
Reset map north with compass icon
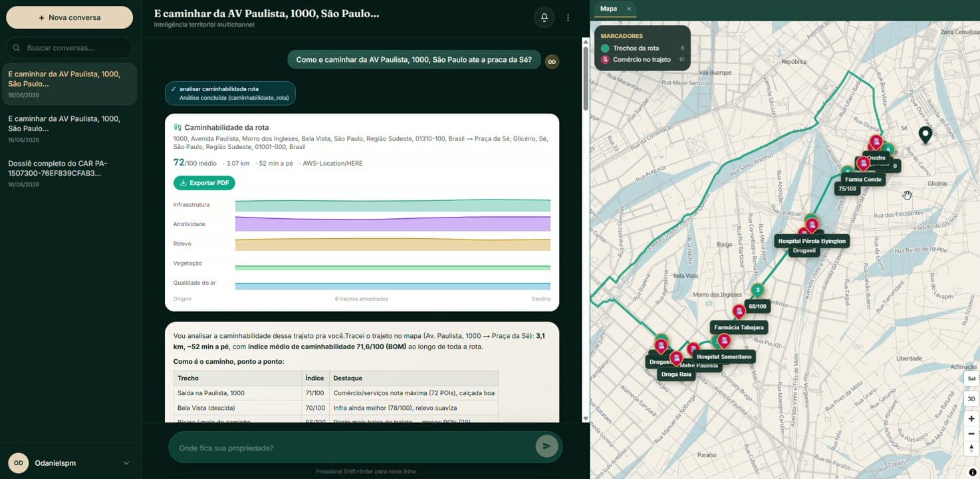[971, 448]
